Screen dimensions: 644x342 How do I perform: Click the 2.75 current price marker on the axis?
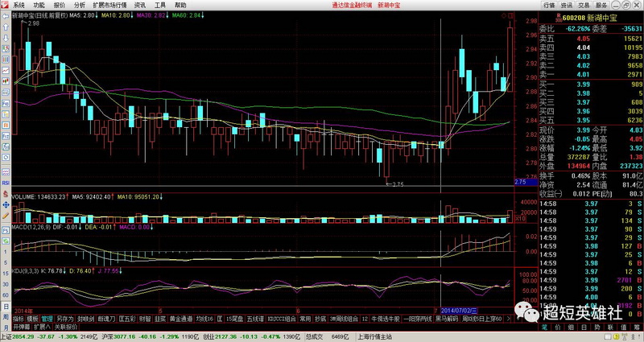click(x=520, y=183)
